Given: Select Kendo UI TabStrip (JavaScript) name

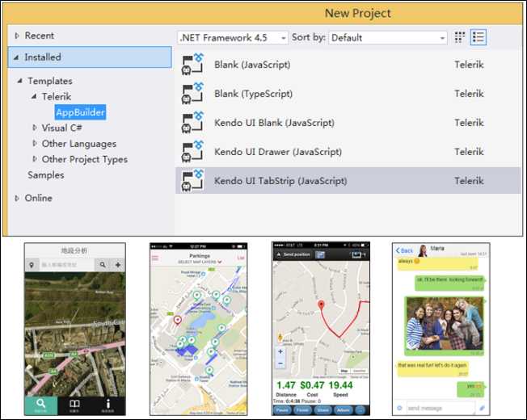Looking at the screenshot, I should tap(280, 181).
